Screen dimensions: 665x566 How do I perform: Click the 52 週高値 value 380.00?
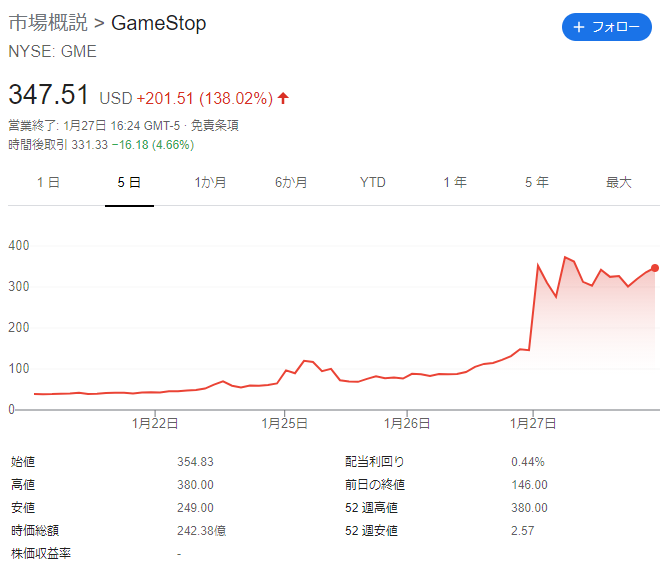point(529,507)
